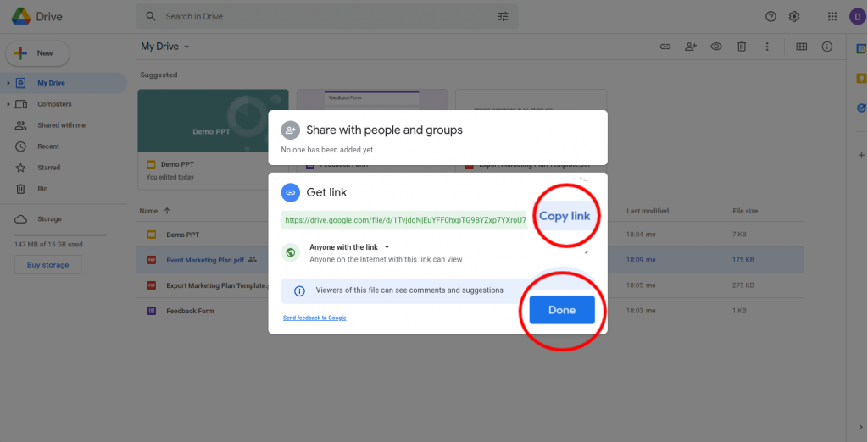This screenshot has width=868, height=442.
Task: Toggle the preview eye icon
Action: pyautogui.click(x=716, y=47)
